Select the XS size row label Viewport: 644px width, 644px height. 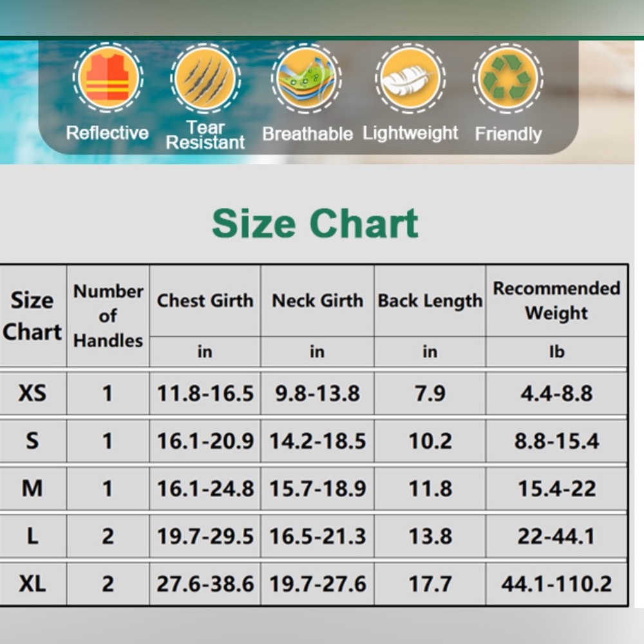tap(32, 393)
